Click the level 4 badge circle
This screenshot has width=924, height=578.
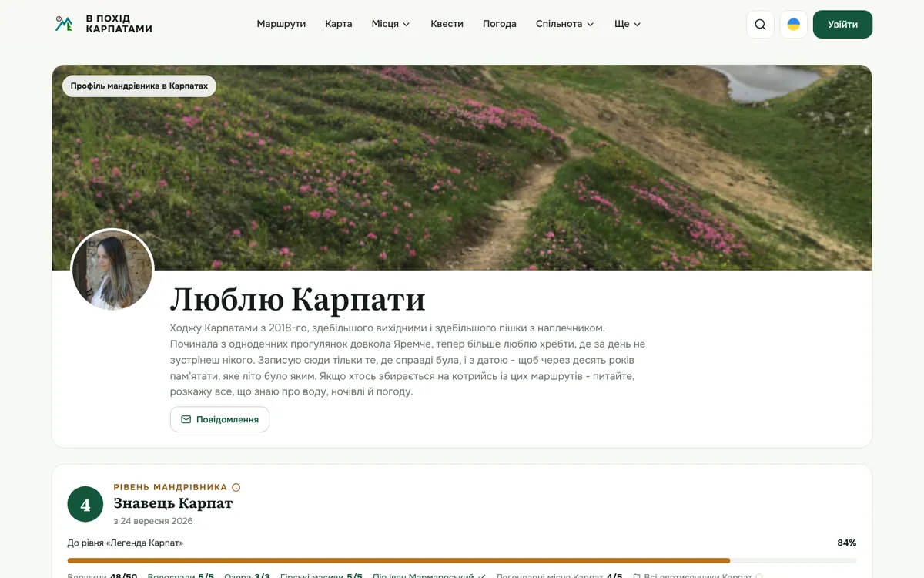(85, 504)
